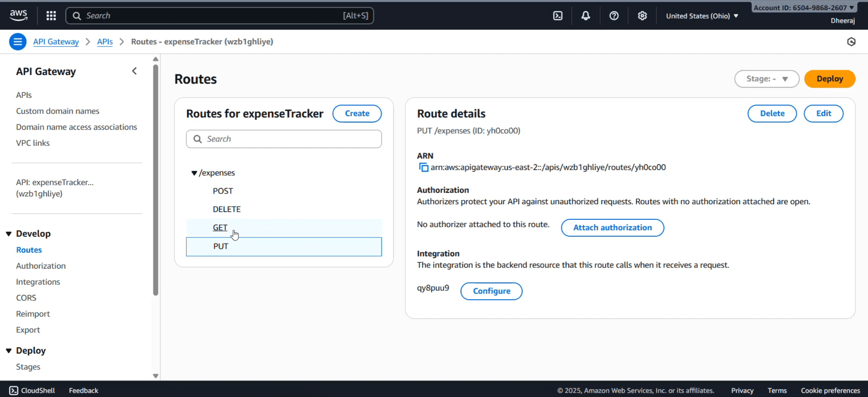
Task: Open the Terms link
Action: pos(777,390)
